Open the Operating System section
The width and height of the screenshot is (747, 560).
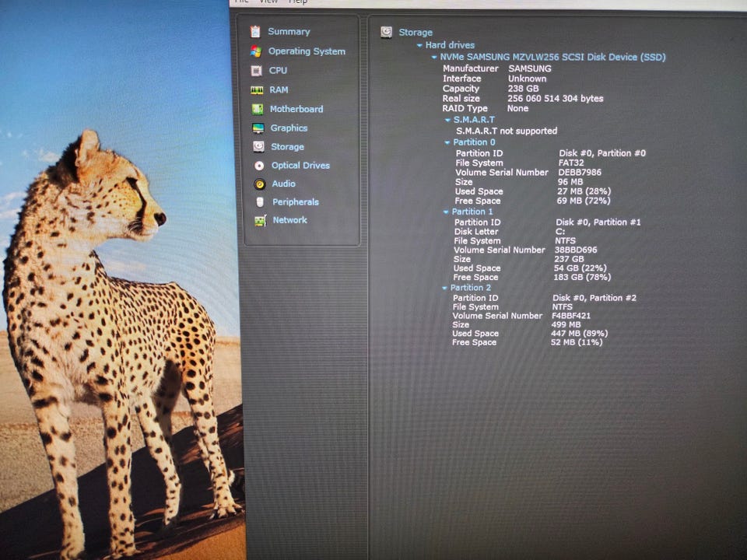point(307,51)
